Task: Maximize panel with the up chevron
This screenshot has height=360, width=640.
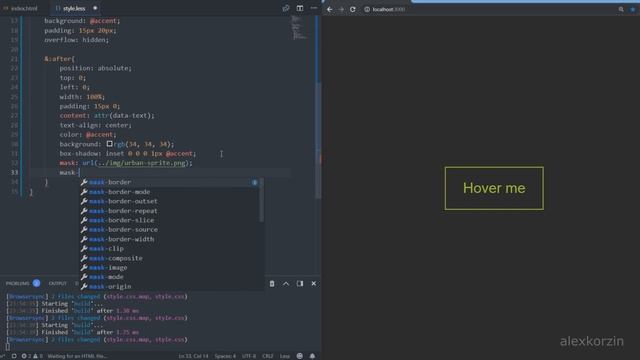Action: [x=286, y=284]
